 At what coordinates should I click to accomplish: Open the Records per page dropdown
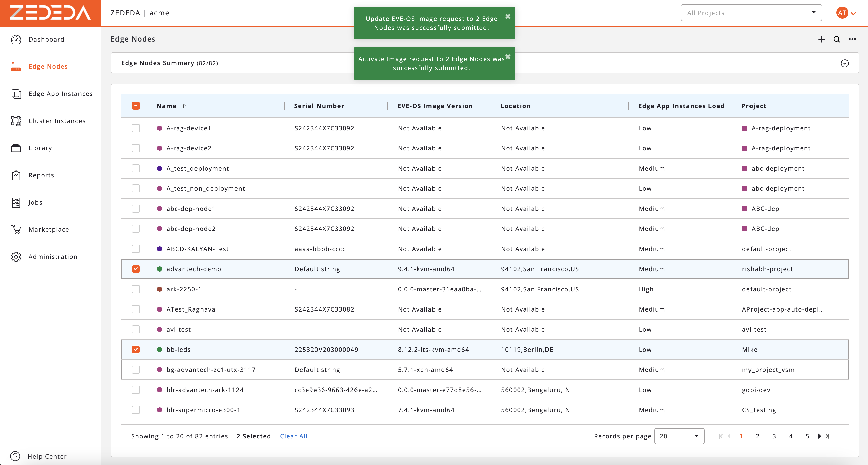click(x=679, y=436)
